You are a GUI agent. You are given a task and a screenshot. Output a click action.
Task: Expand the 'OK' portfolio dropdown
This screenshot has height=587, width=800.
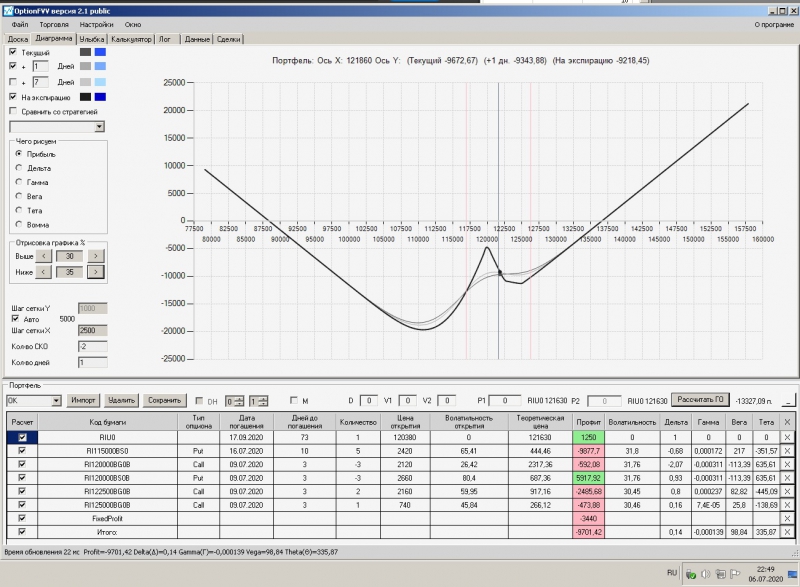(x=57, y=400)
